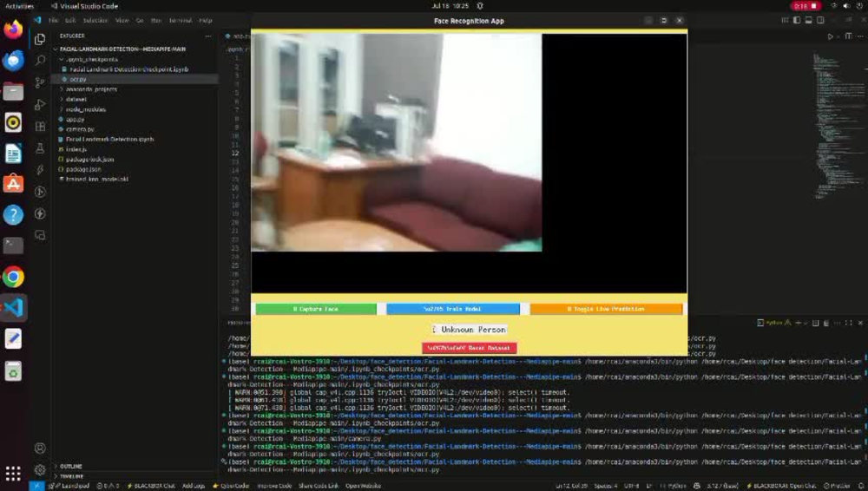
Task: Open Explorer panel more actions ellipsis
Action: [208, 36]
